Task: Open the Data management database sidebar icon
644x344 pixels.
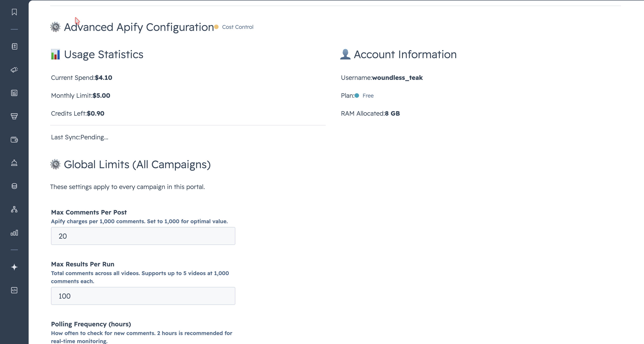Action: point(14,186)
